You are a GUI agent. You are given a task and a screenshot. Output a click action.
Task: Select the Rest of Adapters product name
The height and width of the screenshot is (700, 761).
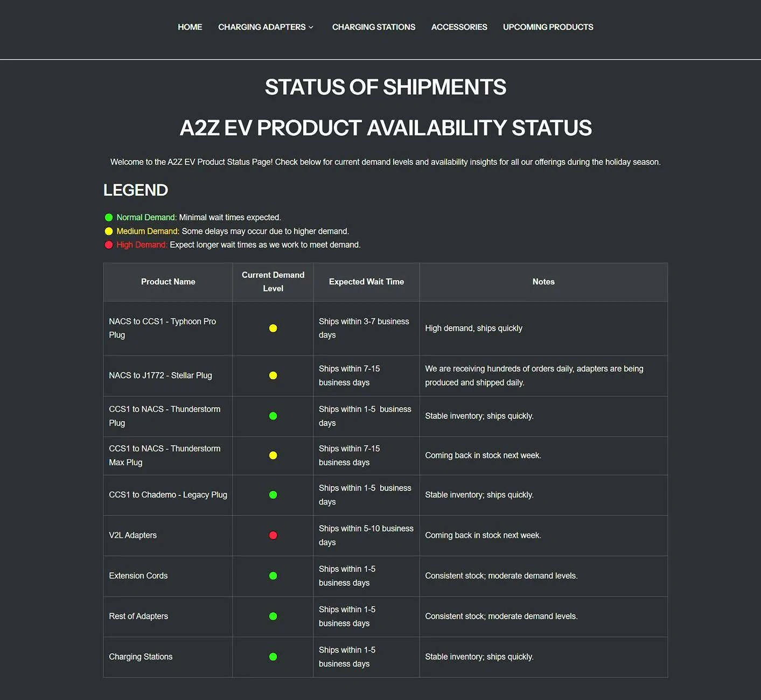(x=138, y=616)
